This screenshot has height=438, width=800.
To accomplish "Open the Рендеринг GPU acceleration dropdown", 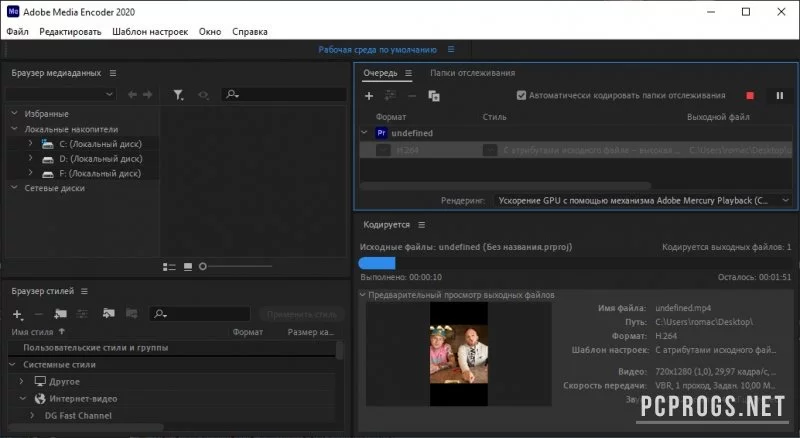I will [643, 201].
